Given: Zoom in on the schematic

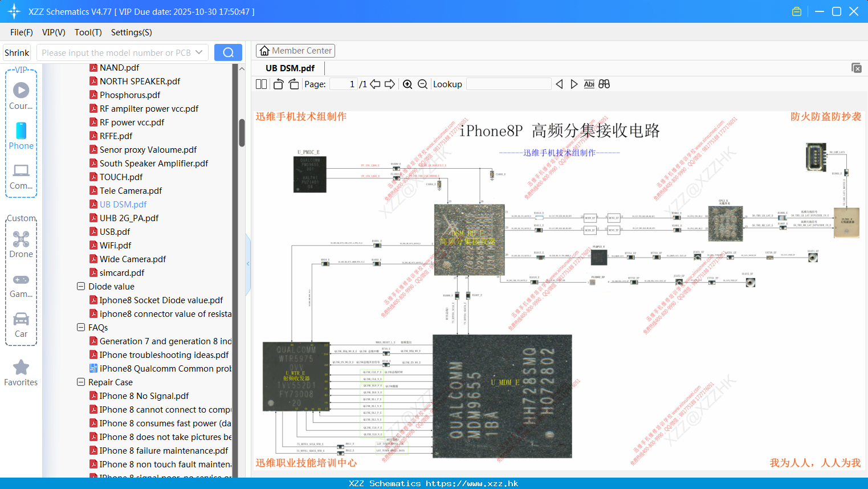Looking at the screenshot, I should 407,84.
